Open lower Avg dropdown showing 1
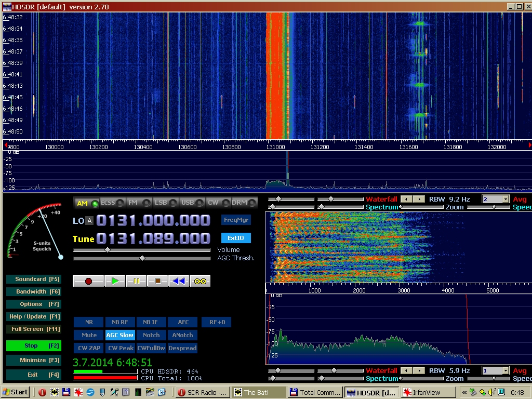 (x=495, y=370)
